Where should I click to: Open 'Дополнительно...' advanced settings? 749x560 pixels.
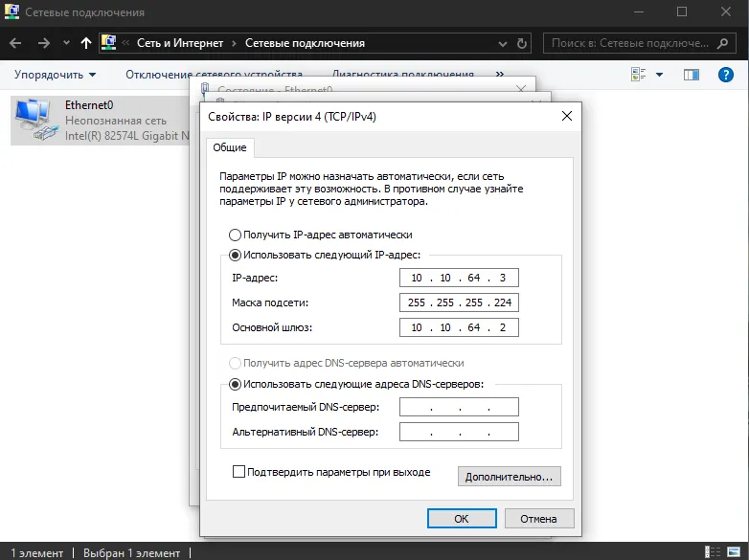point(510,477)
